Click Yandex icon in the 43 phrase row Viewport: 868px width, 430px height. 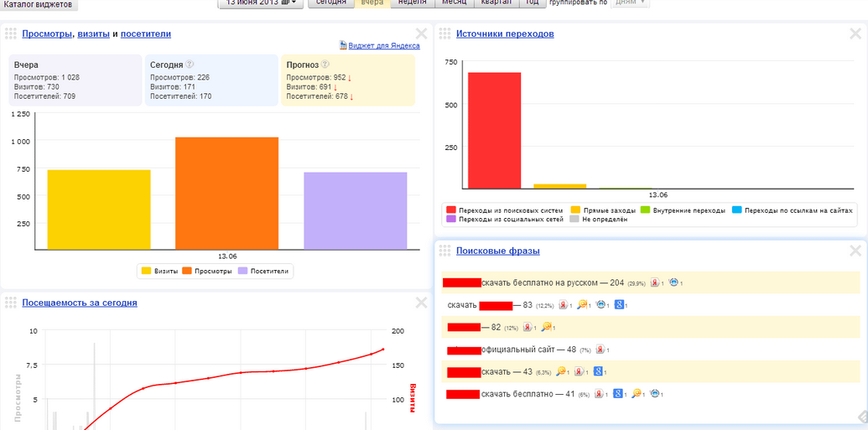point(579,372)
